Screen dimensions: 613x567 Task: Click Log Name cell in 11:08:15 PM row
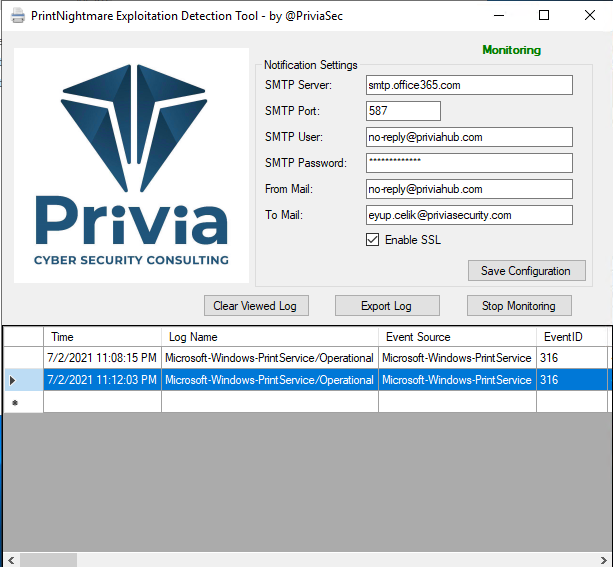click(x=270, y=358)
